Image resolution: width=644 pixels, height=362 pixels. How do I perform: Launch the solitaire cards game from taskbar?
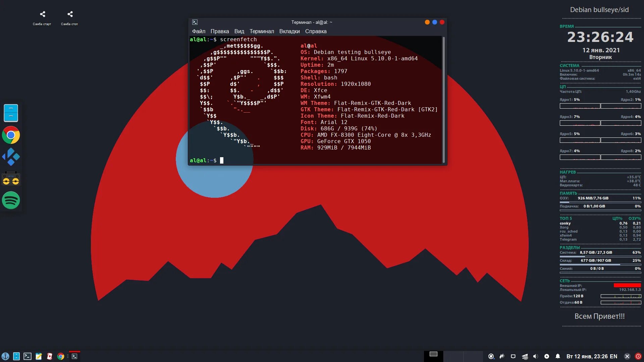(50, 356)
